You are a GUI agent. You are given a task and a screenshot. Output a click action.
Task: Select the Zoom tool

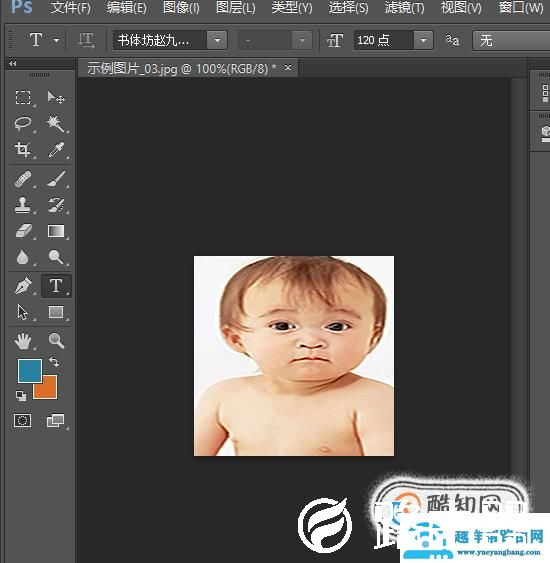(56, 341)
